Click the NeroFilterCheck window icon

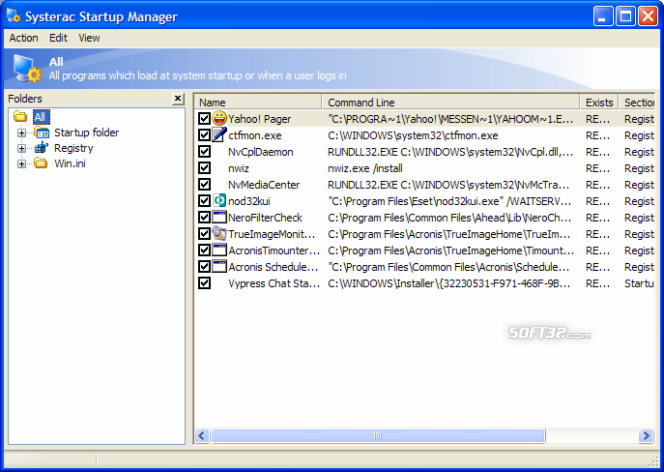pos(219,217)
